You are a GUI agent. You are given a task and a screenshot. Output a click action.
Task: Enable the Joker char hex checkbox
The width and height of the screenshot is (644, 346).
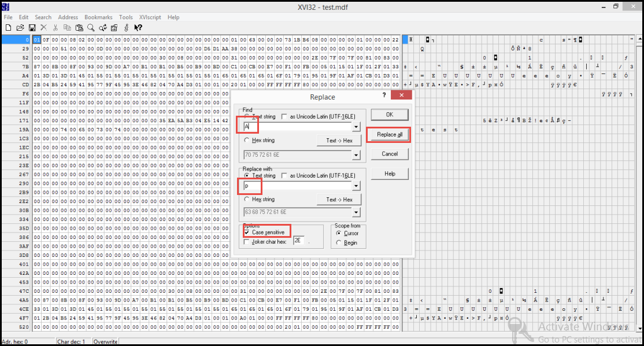click(x=247, y=242)
